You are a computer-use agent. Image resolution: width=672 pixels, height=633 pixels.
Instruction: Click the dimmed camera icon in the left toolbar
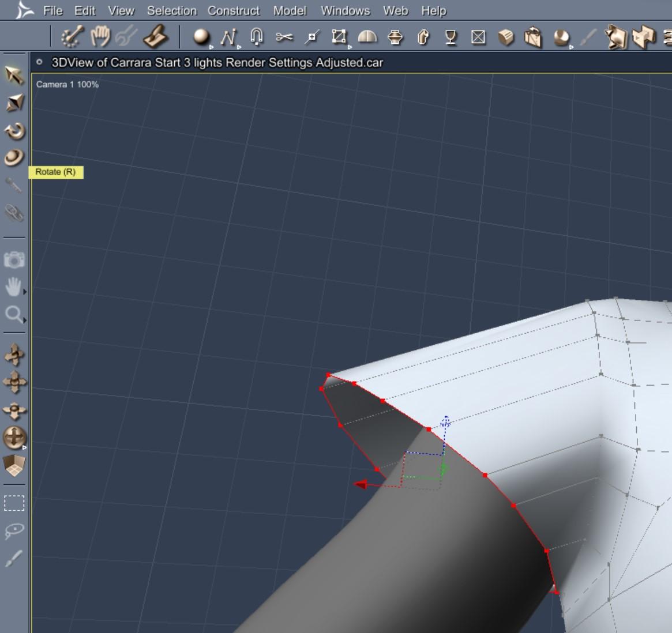pos(14,259)
